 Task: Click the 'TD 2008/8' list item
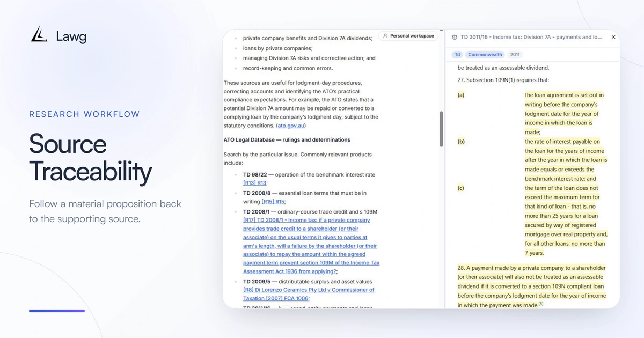305,197
